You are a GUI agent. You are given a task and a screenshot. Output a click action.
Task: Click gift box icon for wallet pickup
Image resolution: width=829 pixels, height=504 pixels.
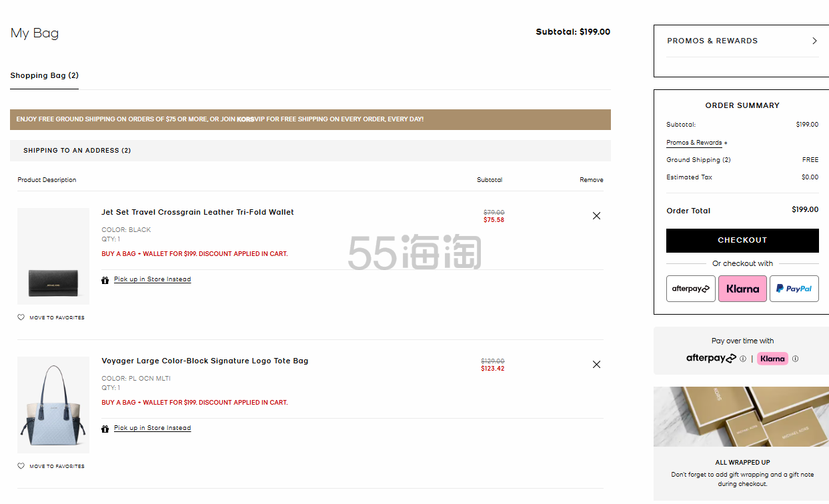(x=105, y=280)
